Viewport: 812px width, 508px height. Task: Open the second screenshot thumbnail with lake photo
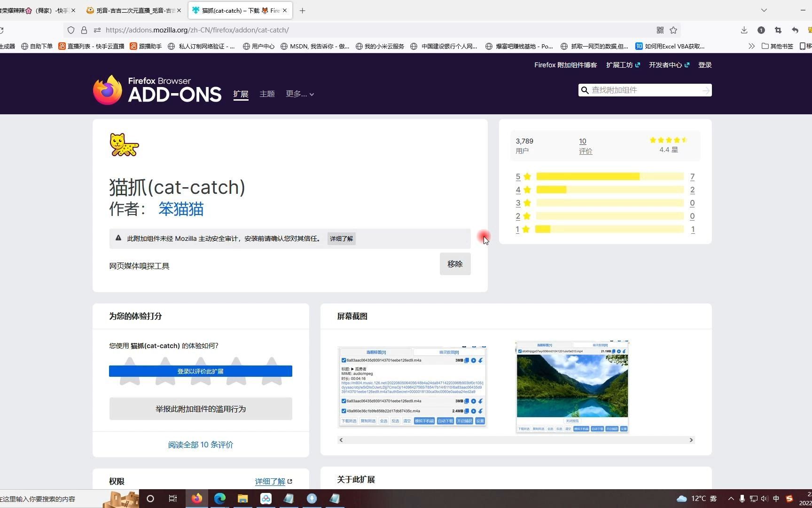tap(572, 387)
